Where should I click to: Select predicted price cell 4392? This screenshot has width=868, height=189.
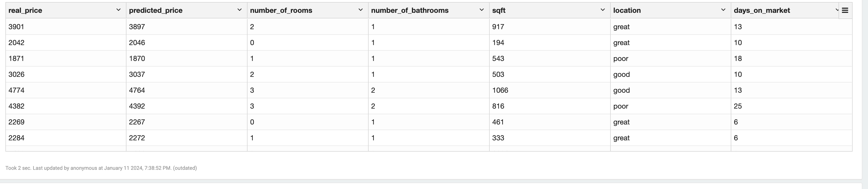click(x=137, y=106)
